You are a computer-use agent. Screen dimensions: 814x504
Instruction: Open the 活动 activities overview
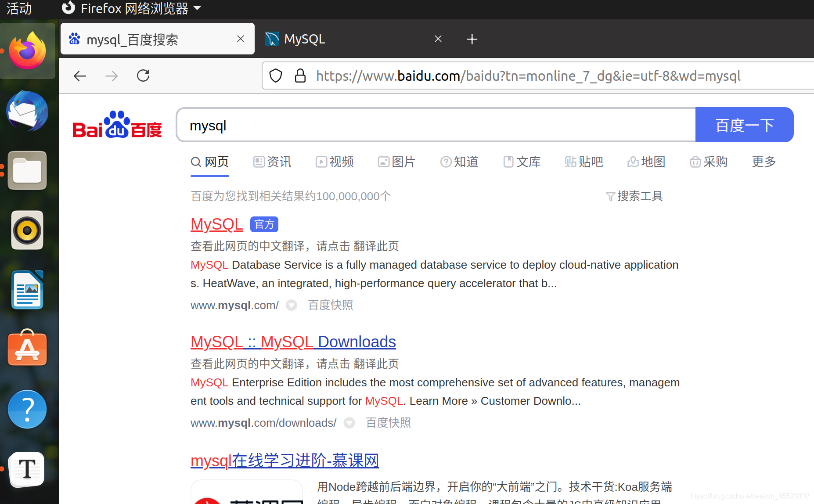19,8
